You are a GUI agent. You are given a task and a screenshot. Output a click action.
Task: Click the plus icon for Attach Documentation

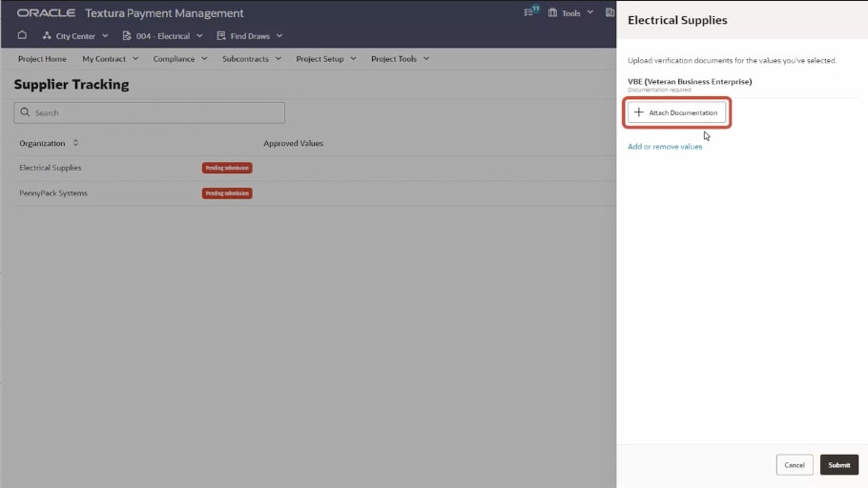[x=639, y=112]
